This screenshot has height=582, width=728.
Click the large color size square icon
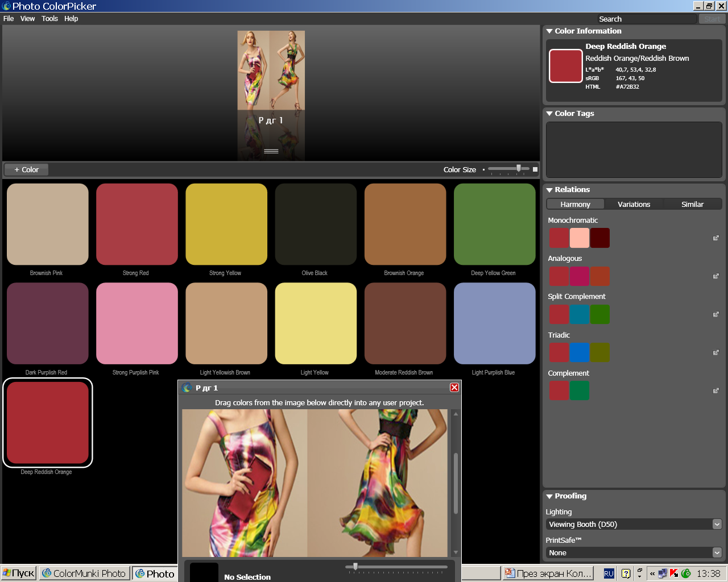(535, 169)
